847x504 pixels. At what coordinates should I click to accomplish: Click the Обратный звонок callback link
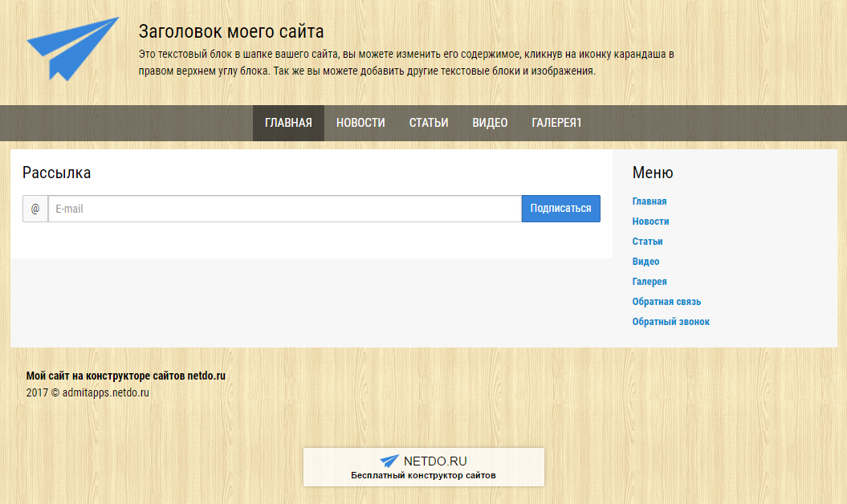tap(670, 321)
